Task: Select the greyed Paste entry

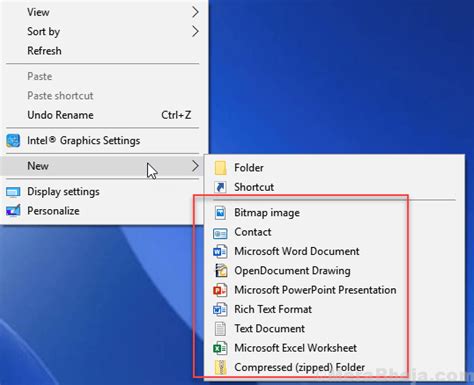Action: click(x=103, y=76)
